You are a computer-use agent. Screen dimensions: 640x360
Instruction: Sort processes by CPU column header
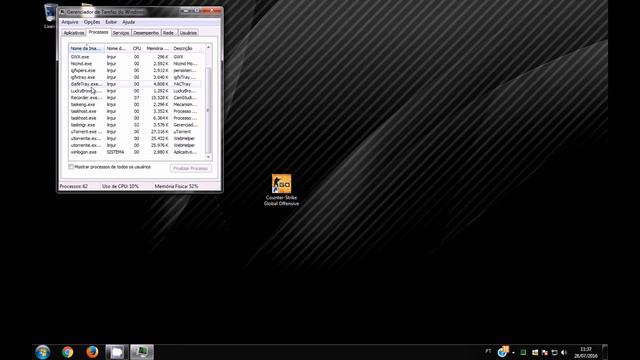click(137, 48)
